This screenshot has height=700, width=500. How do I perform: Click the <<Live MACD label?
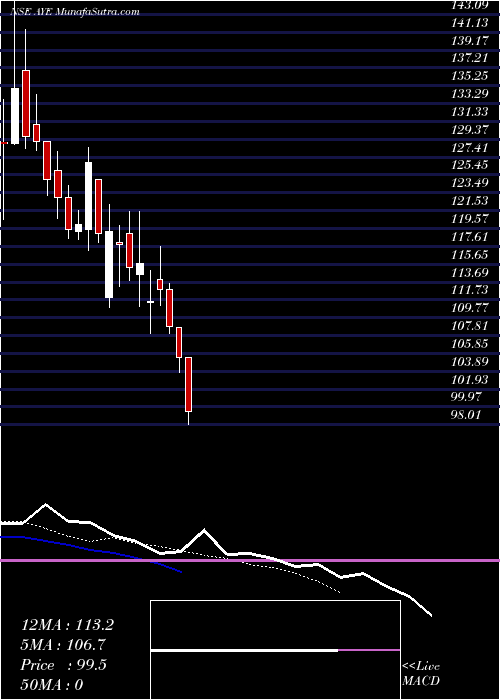pos(421,674)
